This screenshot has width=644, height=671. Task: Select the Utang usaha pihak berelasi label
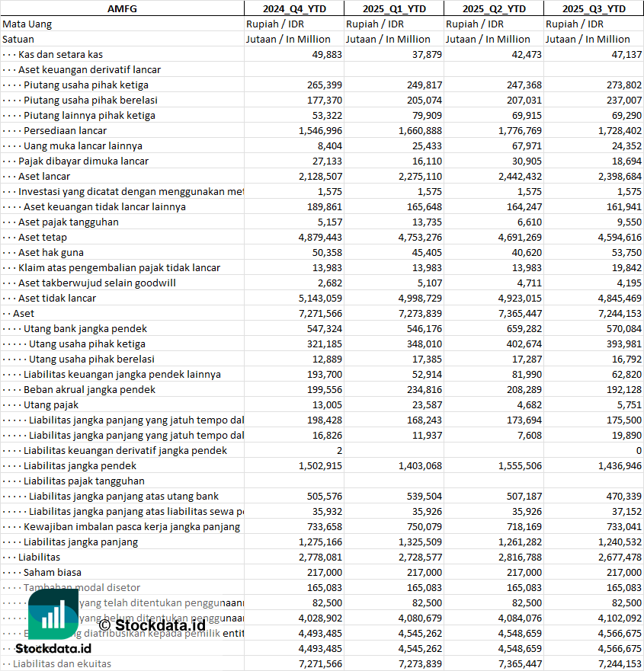tap(91, 359)
